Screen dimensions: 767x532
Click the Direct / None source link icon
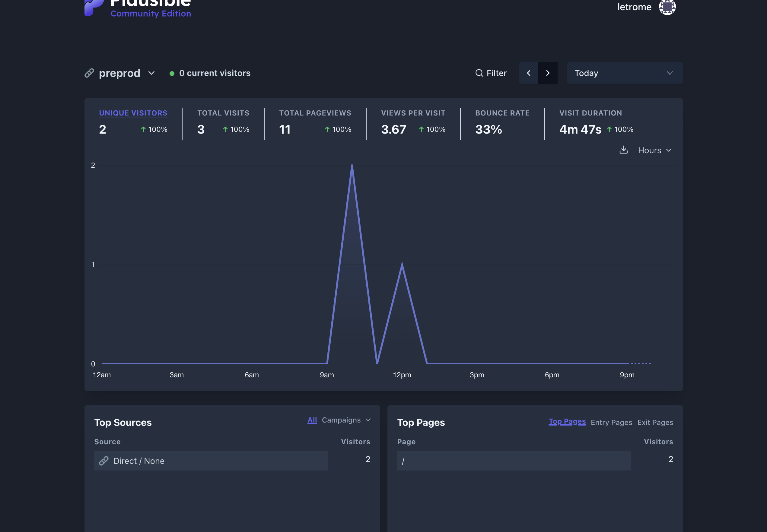click(104, 461)
